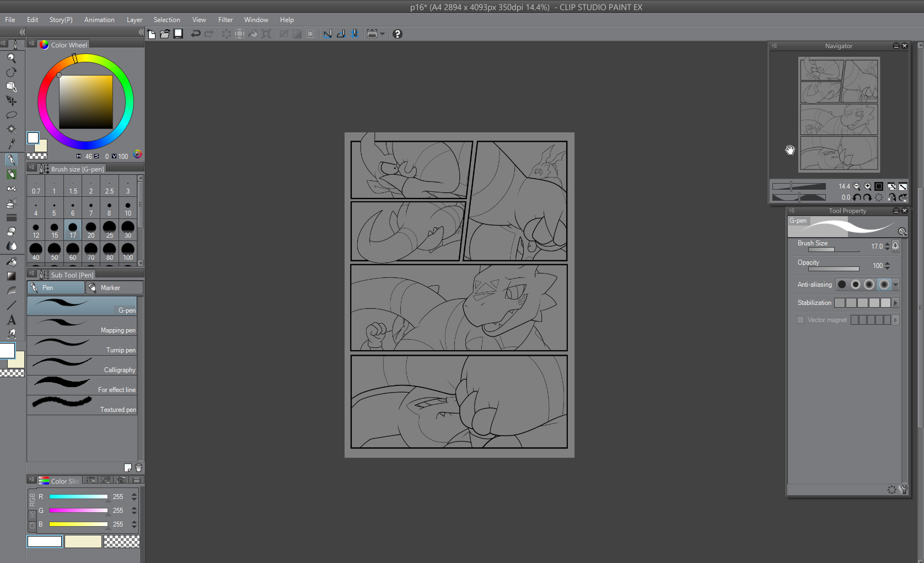Select the Fill bucket tool
The width and height of the screenshot is (924, 563).
point(11,262)
